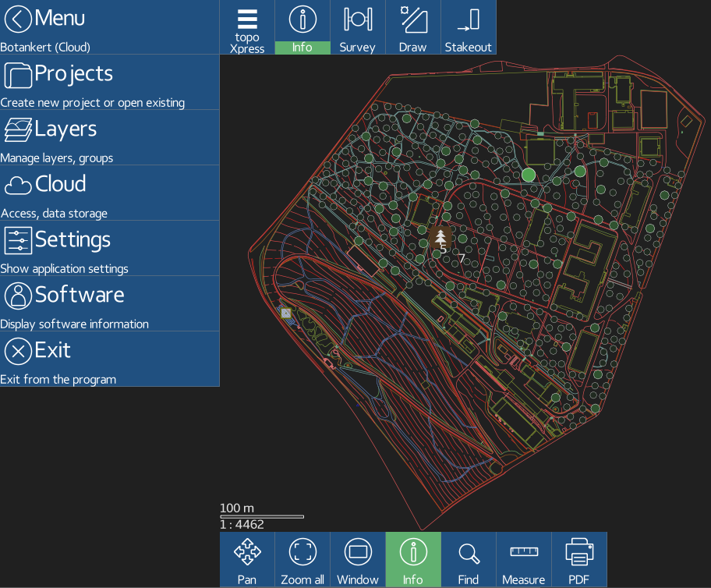Click Zoom all to fit map
Screen dimensions: 711x588
coord(302,559)
